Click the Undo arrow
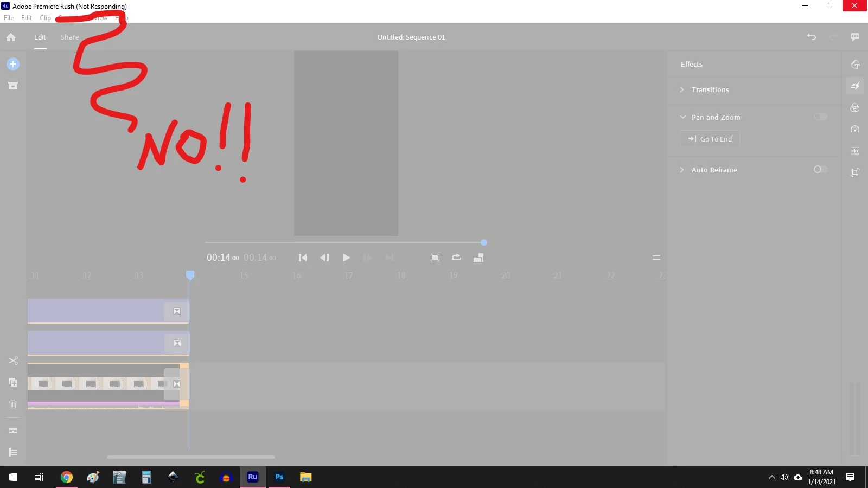This screenshot has width=868, height=488. pyautogui.click(x=812, y=37)
